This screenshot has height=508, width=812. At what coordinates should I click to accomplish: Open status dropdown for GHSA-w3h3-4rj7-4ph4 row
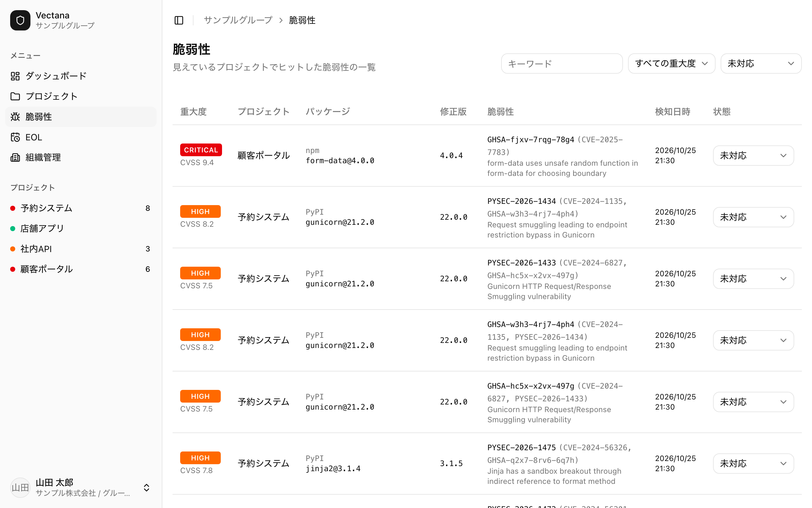pyautogui.click(x=753, y=340)
